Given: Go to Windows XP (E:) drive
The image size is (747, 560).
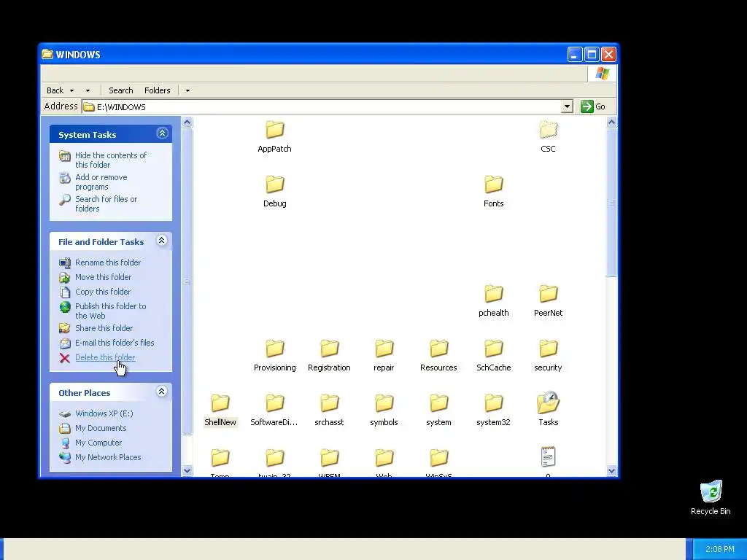Looking at the screenshot, I should (104, 413).
